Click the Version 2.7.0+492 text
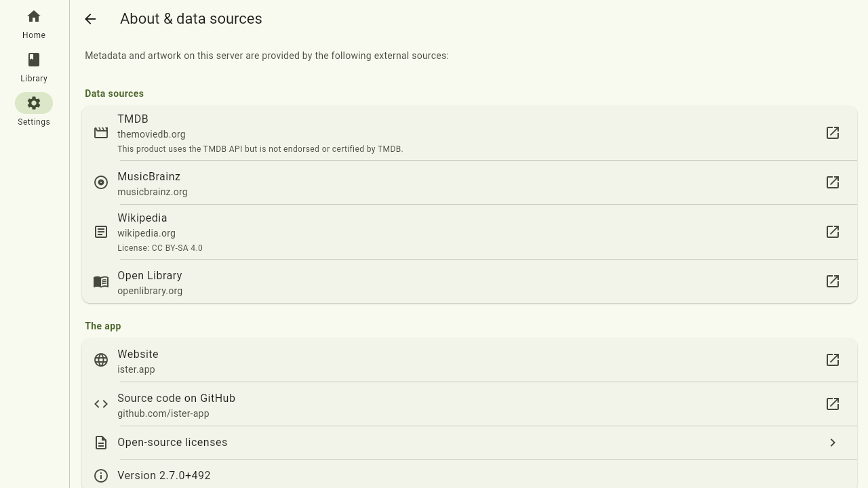This screenshot has height=488, width=868. click(164, 476)
